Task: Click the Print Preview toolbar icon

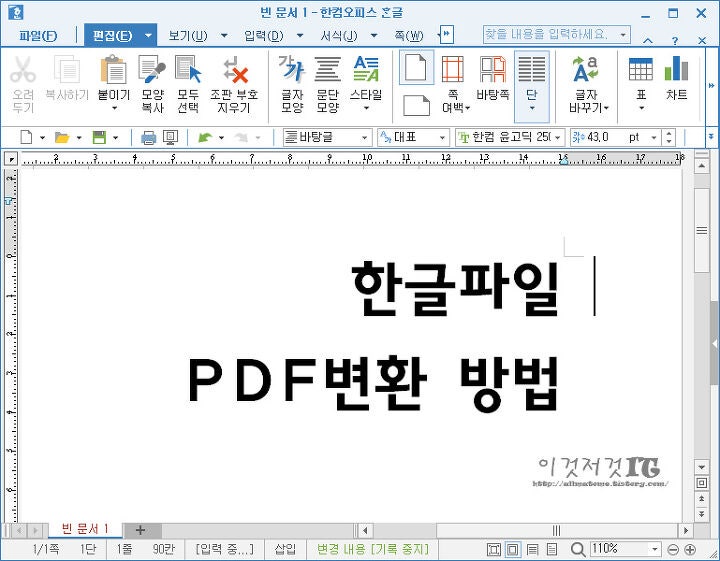Action: [x=171, y=137]
